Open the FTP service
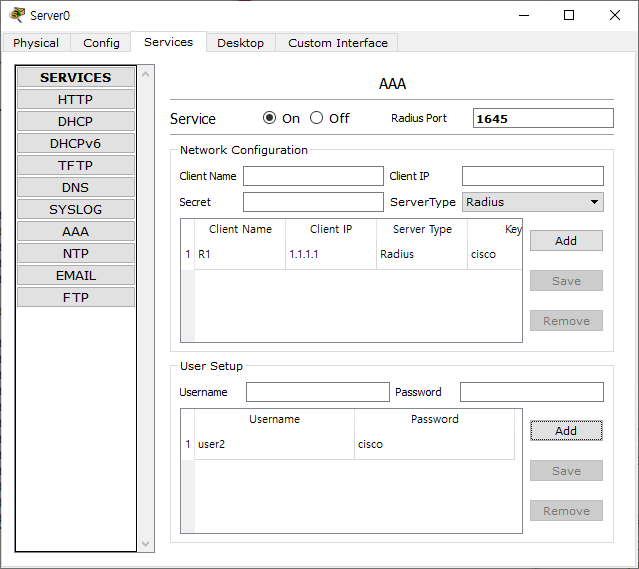Image resolution: width=639 pixels, height=569 pixels. tap(76, 298)
